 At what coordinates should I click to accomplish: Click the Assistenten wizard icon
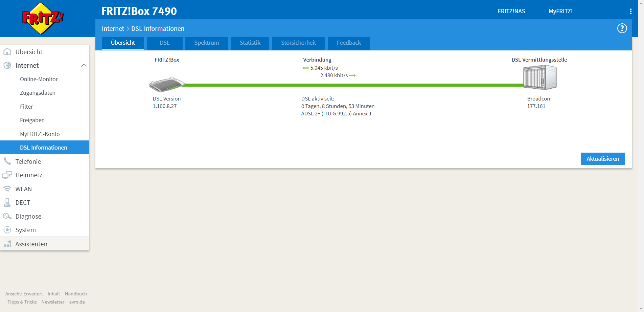[x=7, y=244]
